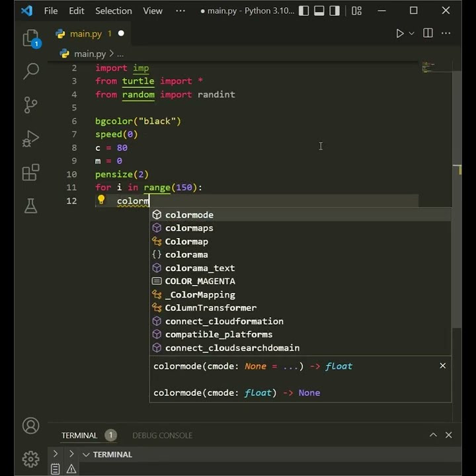Viewport: 476px width, 476px height.
Task: Choose the _ColorMapping suggestion
Action: point(301,294)
